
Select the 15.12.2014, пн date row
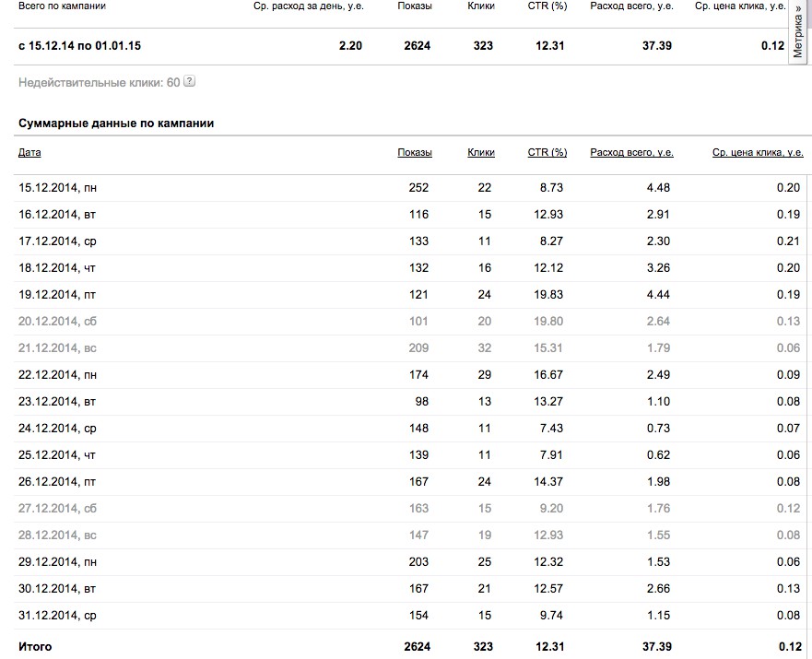click(57, 188)
